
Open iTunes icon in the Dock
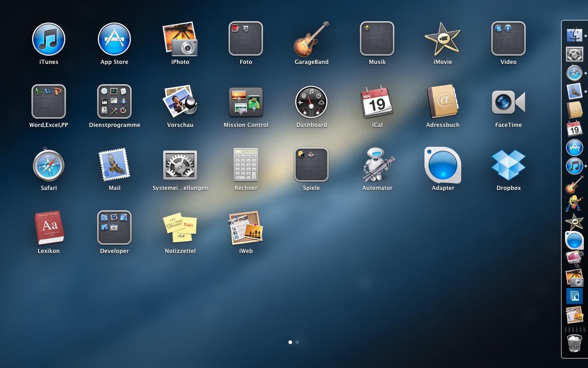point(574,166)
